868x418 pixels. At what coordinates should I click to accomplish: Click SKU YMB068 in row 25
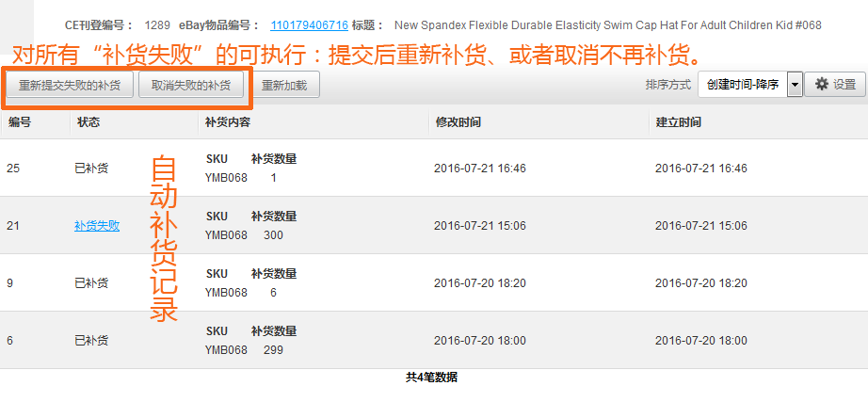click(226, 178)
